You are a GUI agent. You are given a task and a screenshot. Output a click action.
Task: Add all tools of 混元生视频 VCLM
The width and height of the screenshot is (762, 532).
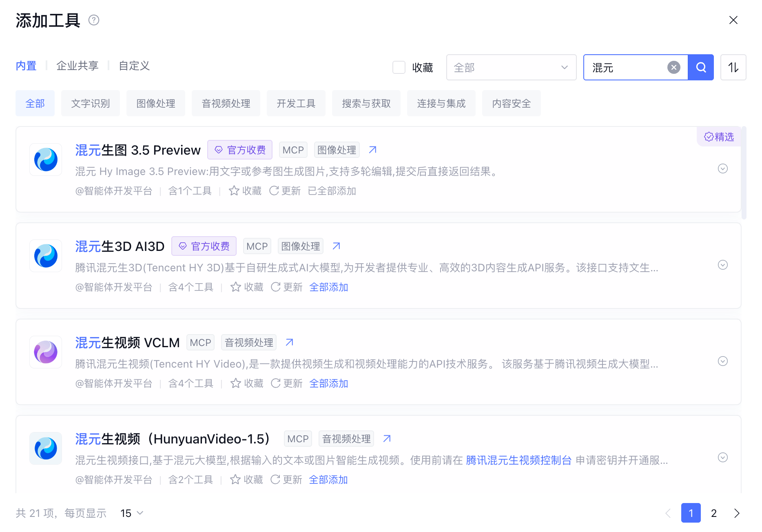(x=329, y=383)
